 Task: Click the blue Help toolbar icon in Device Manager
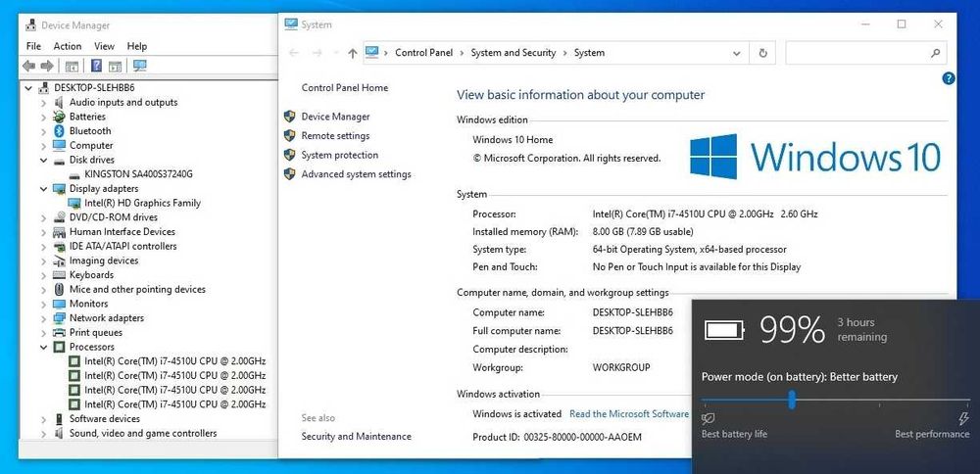pyautogui.click(x=96, y=66)
